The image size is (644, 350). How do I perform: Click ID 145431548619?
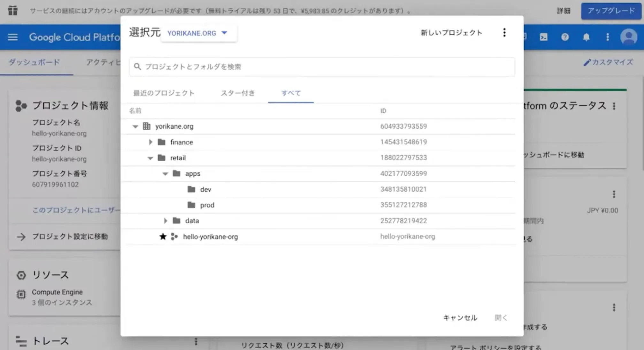(403, 142)
